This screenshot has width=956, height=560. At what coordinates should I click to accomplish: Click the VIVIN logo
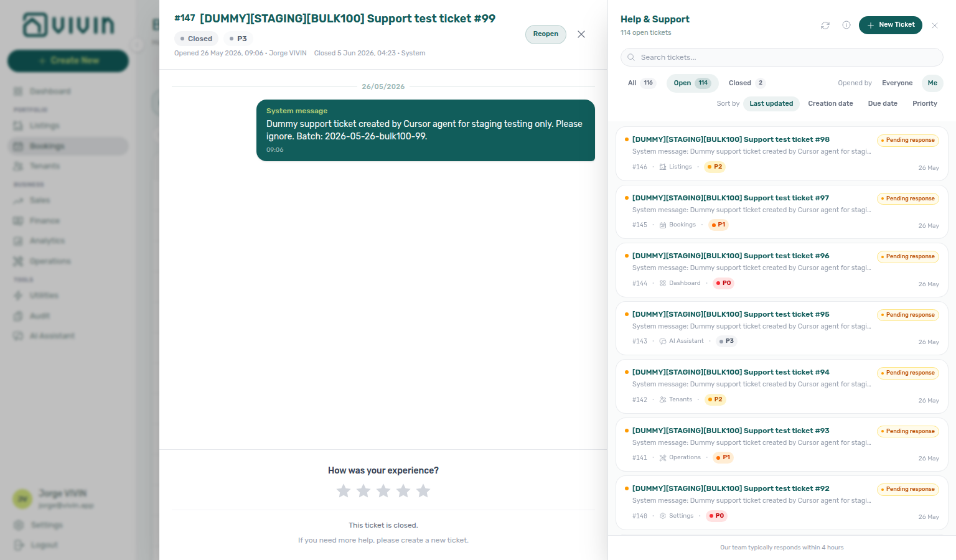(x=68, y=25)
